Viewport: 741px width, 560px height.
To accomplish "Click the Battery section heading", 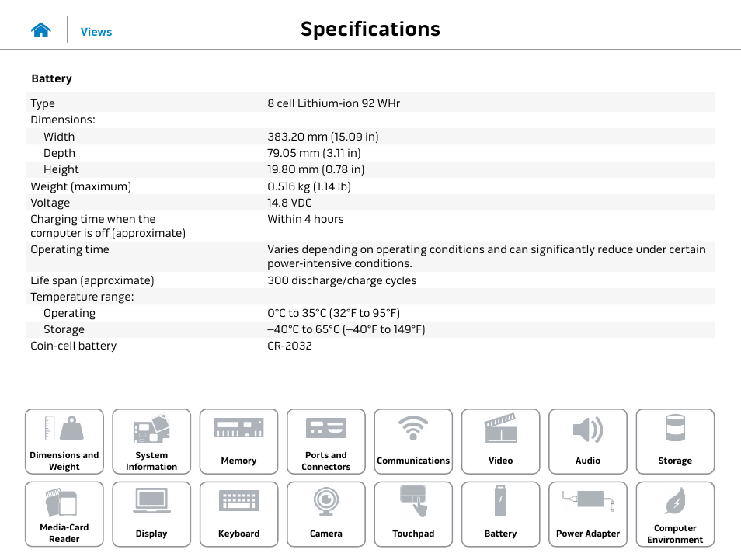I will tap(51, 78).
